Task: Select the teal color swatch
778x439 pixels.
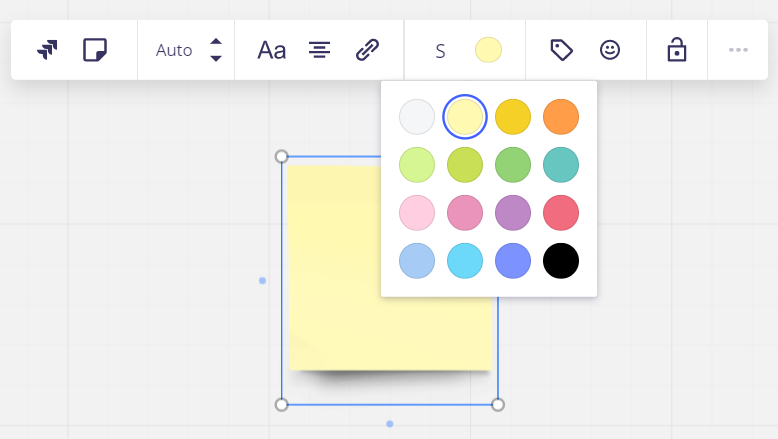Action: 561,165
